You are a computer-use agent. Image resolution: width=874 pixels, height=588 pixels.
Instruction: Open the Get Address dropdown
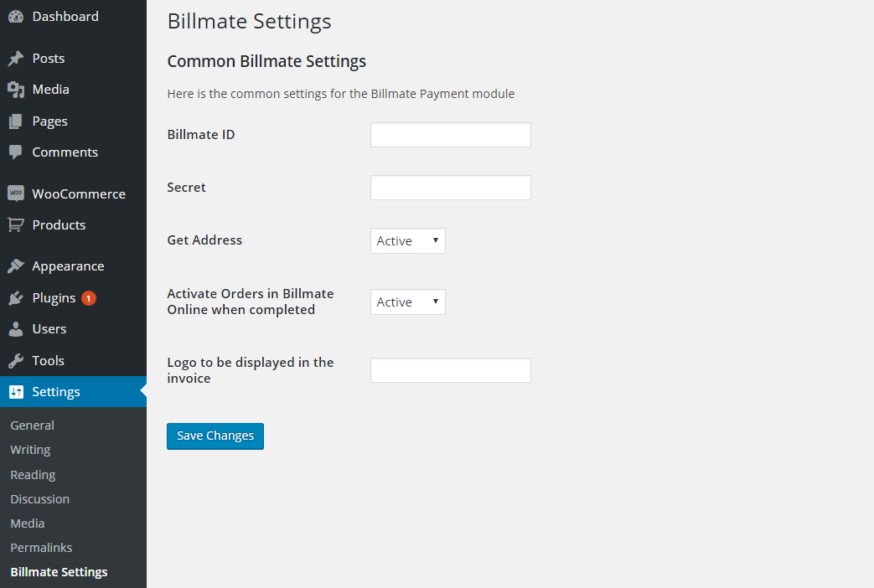(x=408, y=241)
